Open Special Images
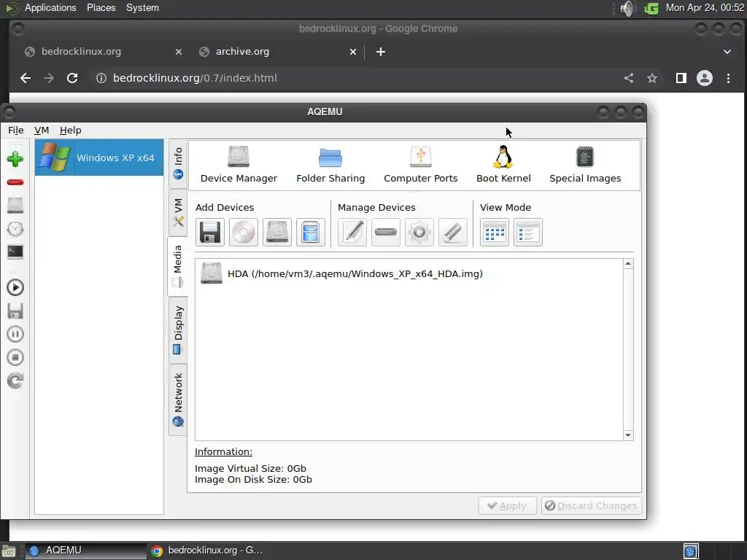Image resolution: width=747 pixels, height=560 pixels. tap(585, 164)
